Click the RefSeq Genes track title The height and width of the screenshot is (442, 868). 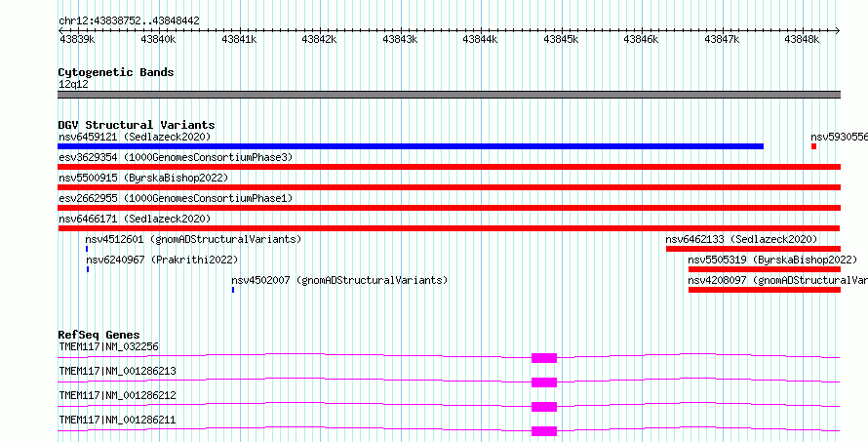[99, 335]
